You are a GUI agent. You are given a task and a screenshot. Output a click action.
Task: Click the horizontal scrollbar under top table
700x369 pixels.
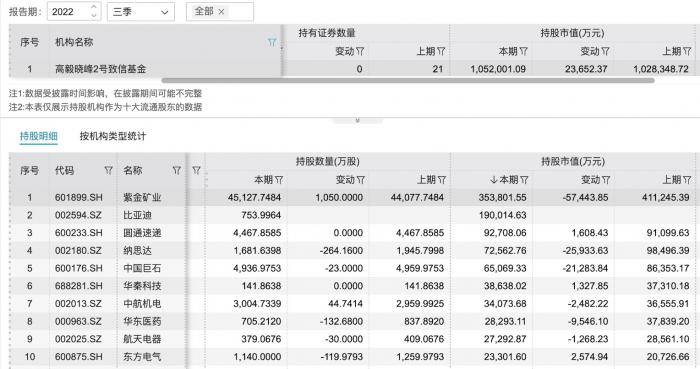click(x=408, y=81)
